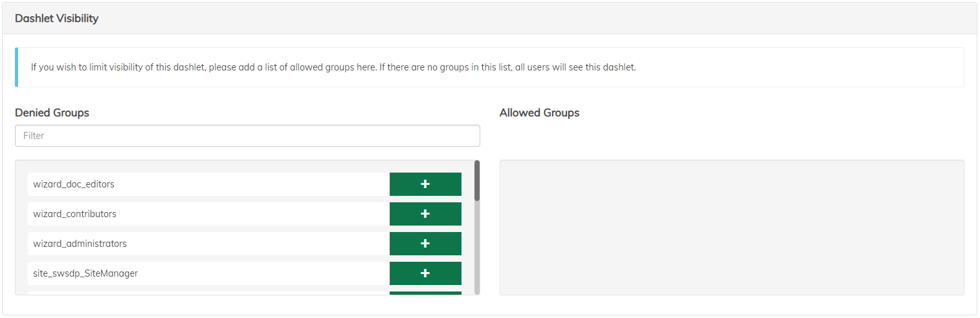Click the wizard_administrators group name
This screenshot has height=318, width=980.
80,244
